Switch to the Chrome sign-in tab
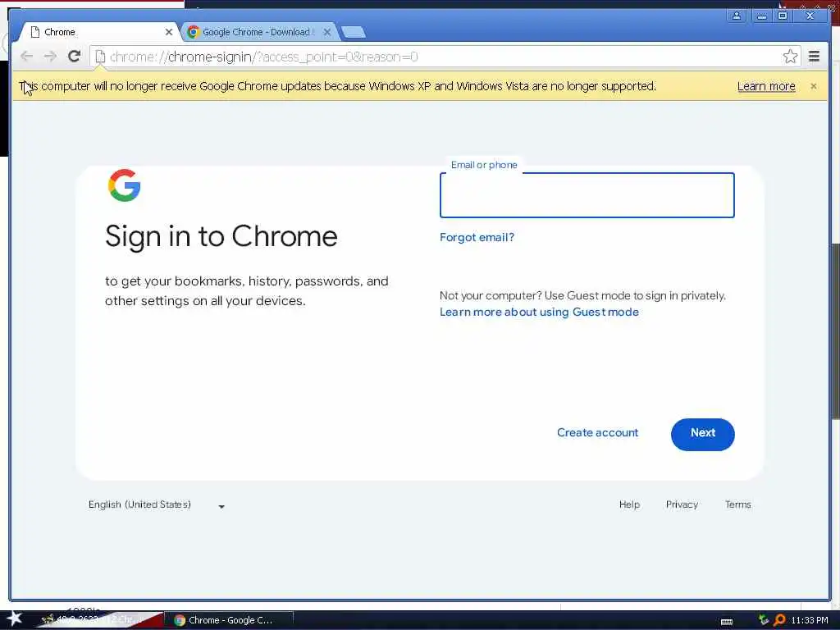Screen dimensions: 840x630 (99, 32)
